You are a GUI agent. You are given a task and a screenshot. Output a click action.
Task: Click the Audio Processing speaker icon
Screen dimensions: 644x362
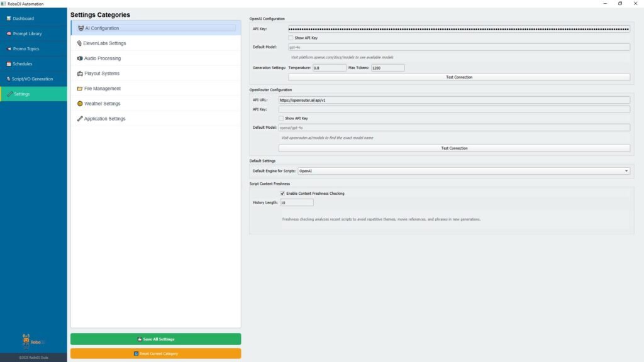coord(79,58)
